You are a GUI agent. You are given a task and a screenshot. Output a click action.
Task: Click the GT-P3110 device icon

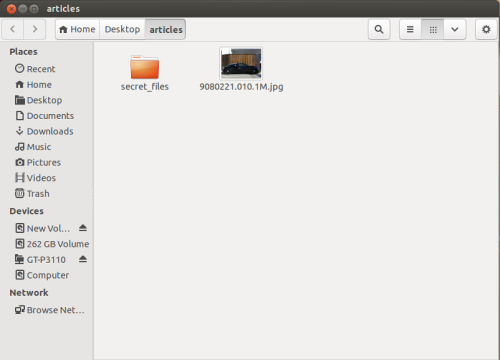pos(20,259)
